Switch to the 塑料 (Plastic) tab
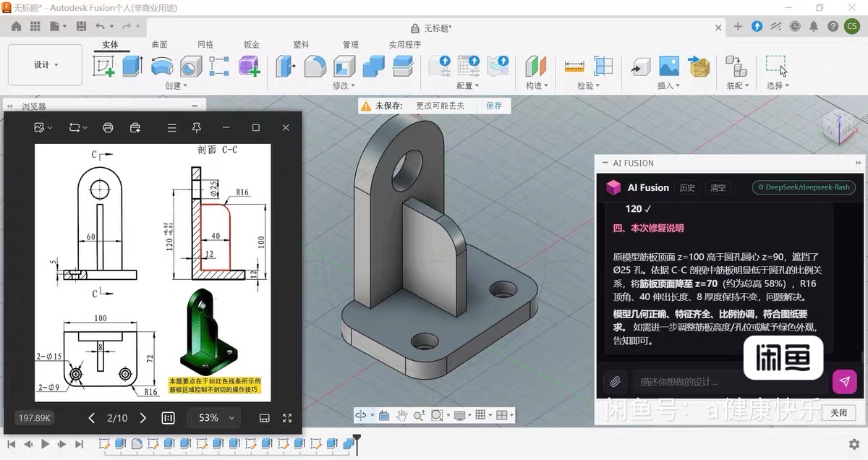 pos(301,45)
